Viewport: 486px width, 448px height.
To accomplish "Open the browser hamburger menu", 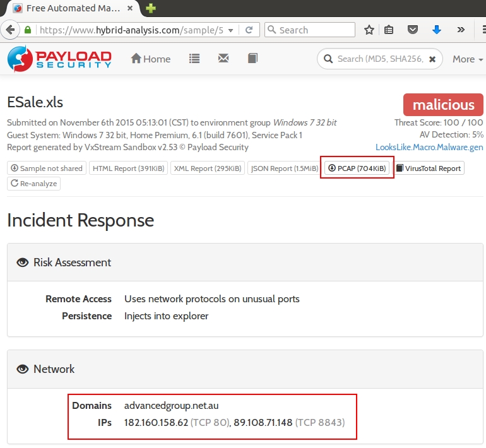I will 484,30.
